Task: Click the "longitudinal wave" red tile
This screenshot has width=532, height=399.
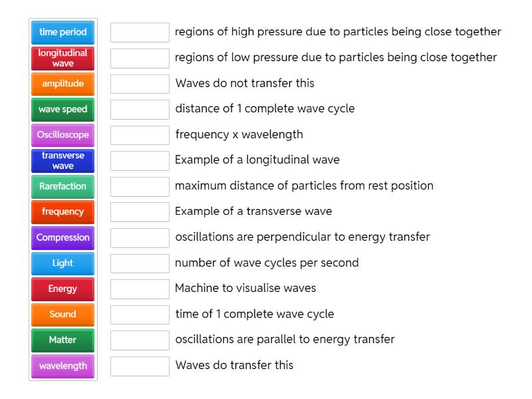Action: (63, 58)
